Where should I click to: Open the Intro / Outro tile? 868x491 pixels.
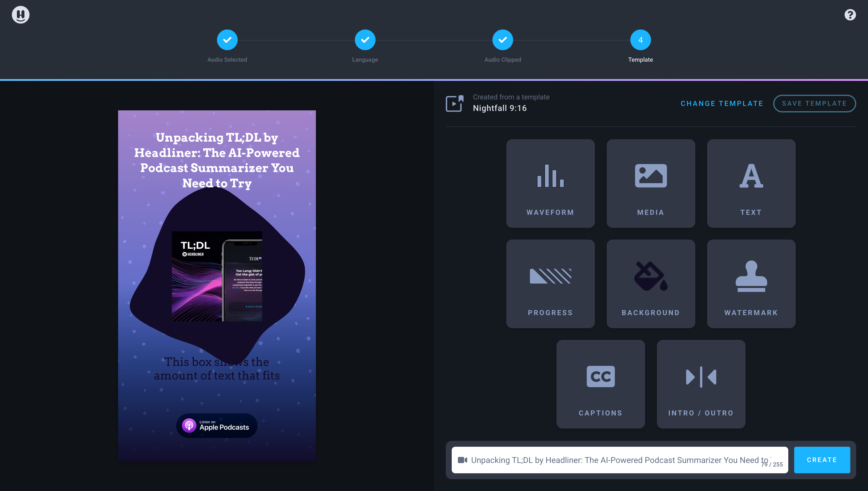(701, 384)
